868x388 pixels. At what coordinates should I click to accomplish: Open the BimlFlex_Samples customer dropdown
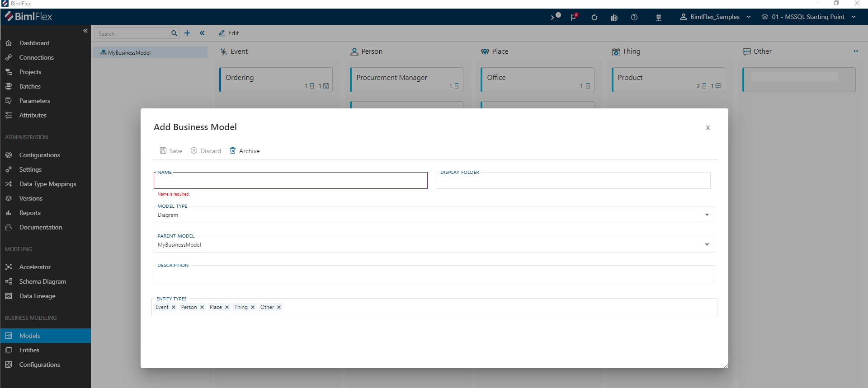coord(715,17)
